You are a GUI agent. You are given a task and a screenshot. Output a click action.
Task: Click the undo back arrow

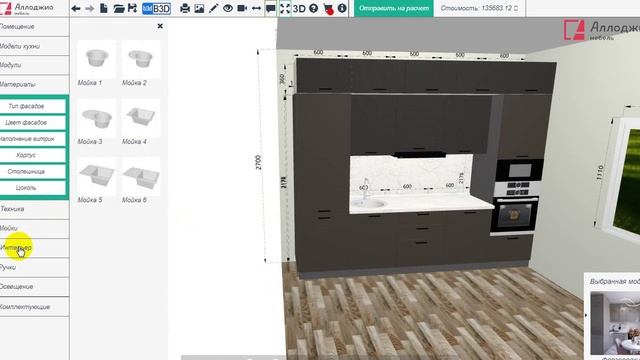tap(76, 8)
